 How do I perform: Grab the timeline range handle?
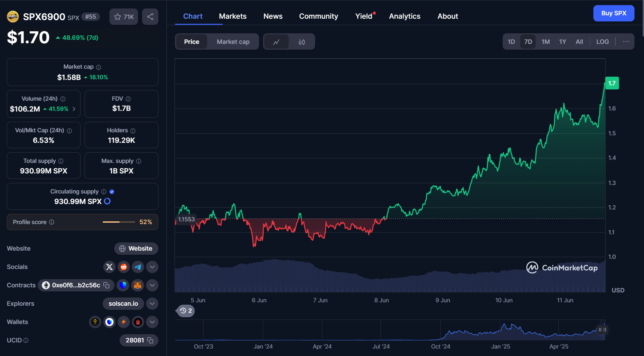[x=602, y=330]
